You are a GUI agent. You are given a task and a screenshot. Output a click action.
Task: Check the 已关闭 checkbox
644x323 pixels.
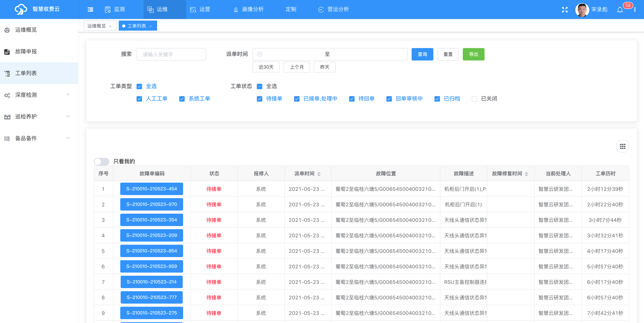point(474,99)
